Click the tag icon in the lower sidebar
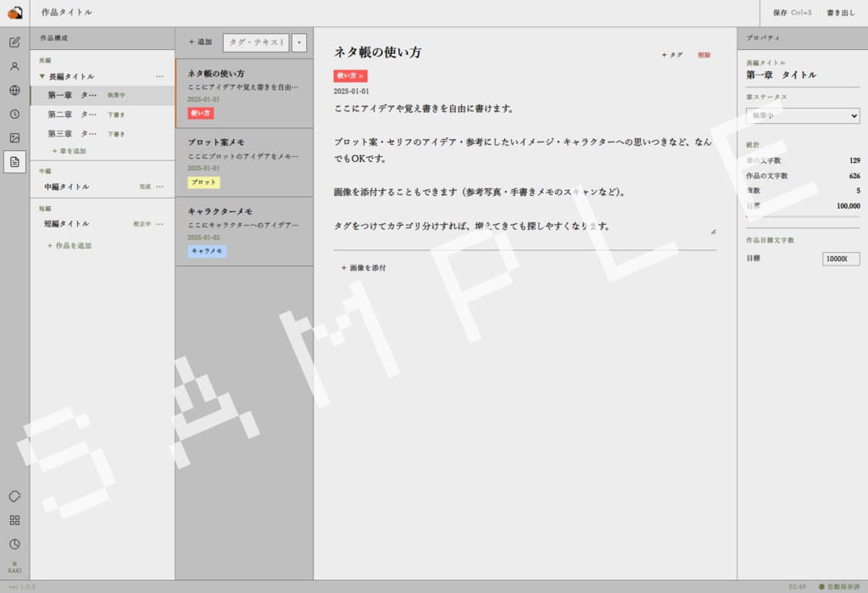This screenshot has height=593, width=868. pos(15,496)
